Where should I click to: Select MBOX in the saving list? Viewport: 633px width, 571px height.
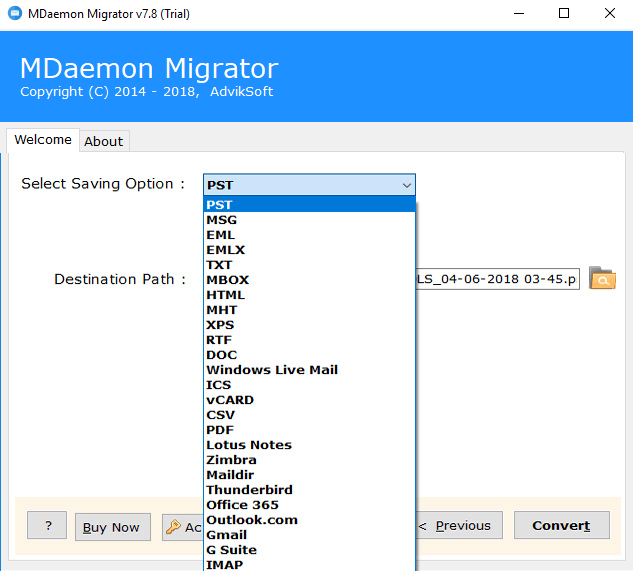tap(309, 280)
